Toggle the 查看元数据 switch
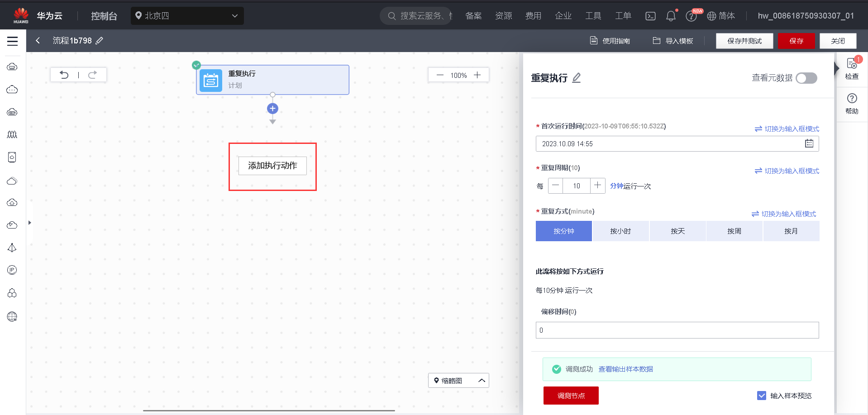 (806, 78)
